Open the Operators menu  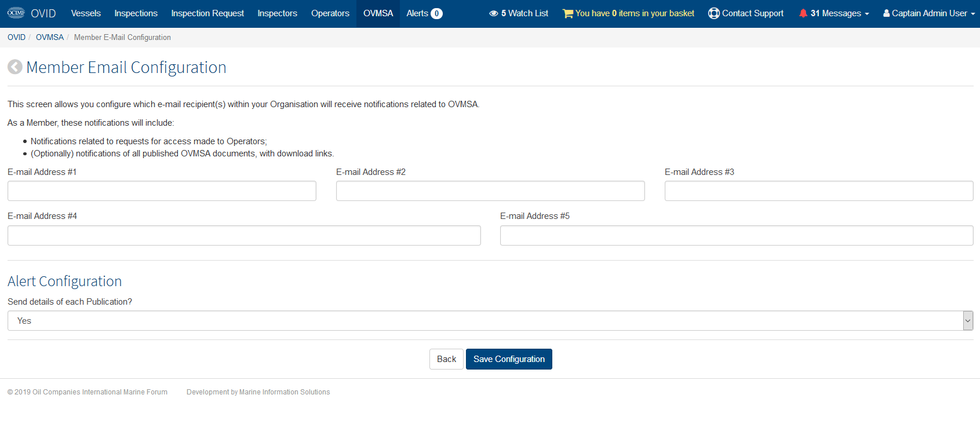click(x=330, y=13)
